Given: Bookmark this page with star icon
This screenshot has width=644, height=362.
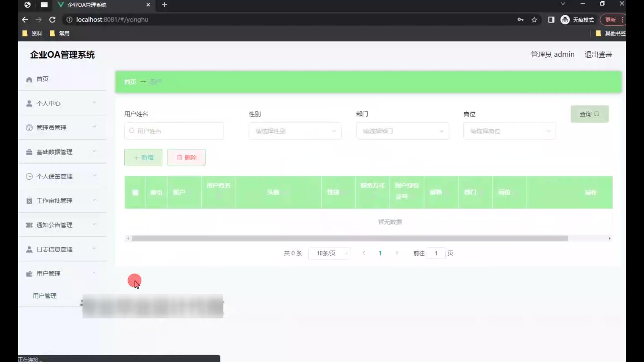Looking at the screenshot, I should click(534, 20).
